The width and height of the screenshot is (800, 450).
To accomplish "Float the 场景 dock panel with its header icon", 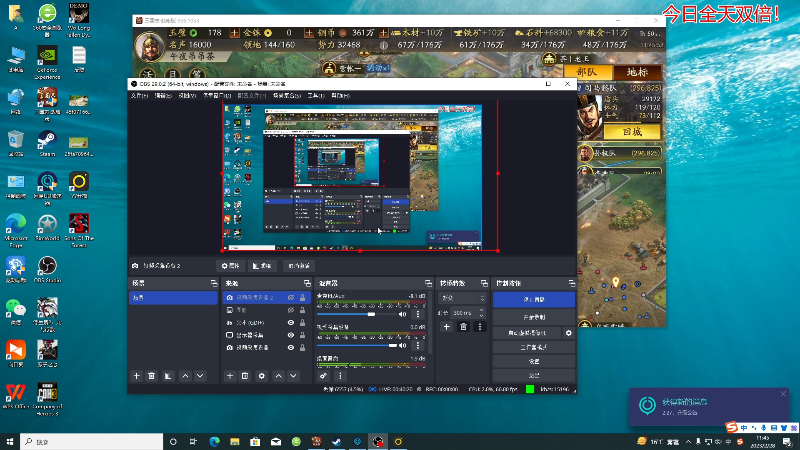I will click(214, 283).
